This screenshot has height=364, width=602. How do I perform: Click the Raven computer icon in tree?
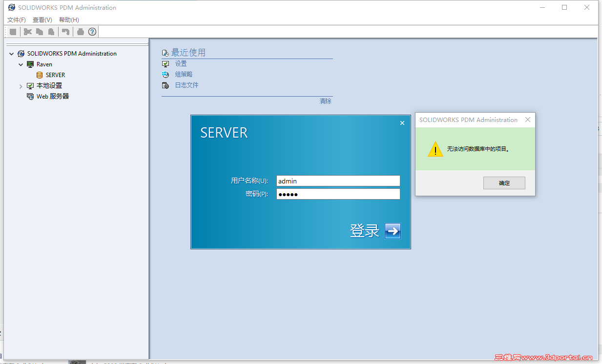point(30,64)
